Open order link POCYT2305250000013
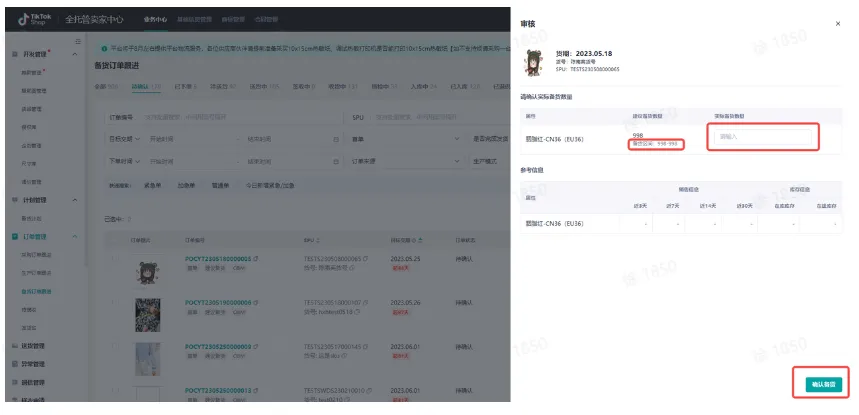Screen dimensions: 859x415 point(218,391)
